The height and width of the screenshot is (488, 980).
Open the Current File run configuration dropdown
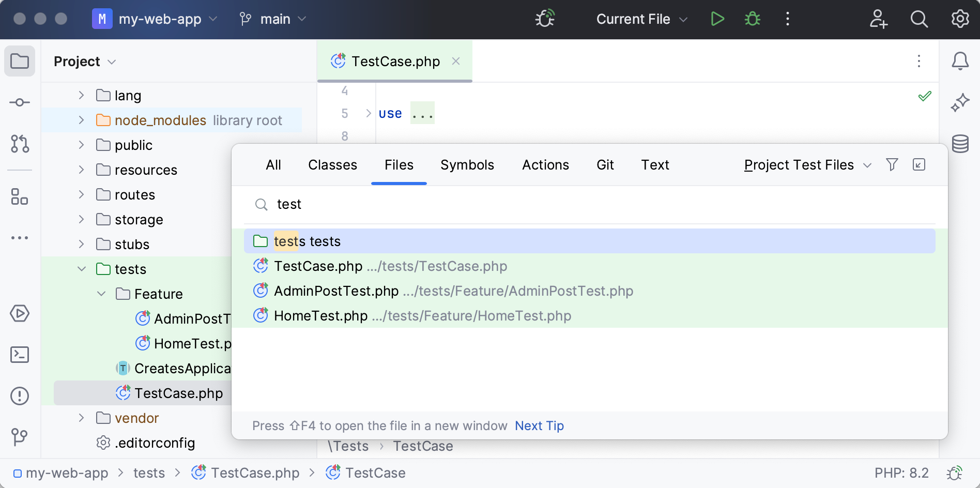[x=641, y=19]
